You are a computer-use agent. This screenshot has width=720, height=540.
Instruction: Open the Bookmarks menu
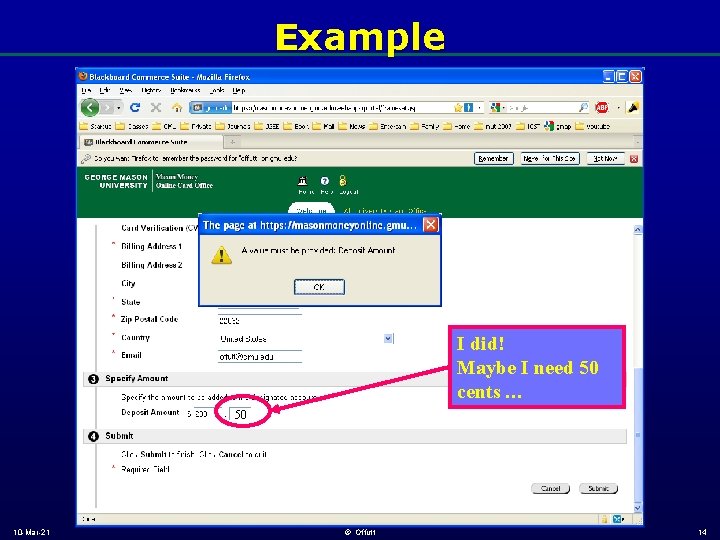[185, 90]
